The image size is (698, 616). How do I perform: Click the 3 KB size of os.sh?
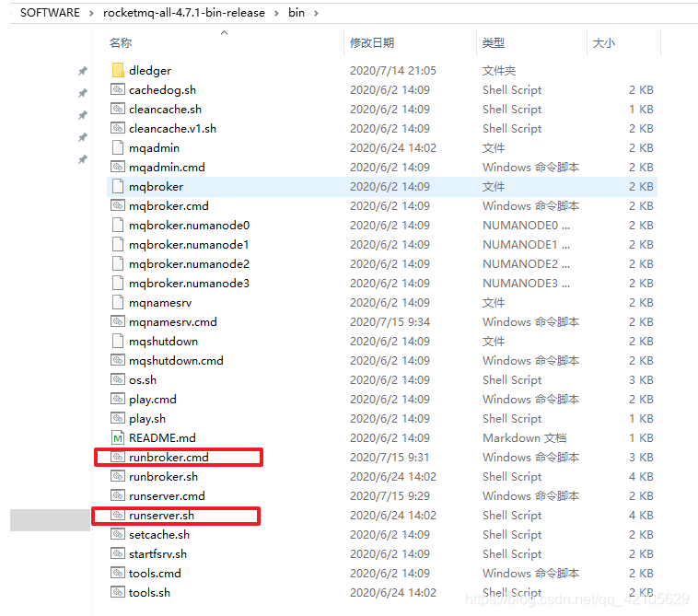(x=641, y=379)
